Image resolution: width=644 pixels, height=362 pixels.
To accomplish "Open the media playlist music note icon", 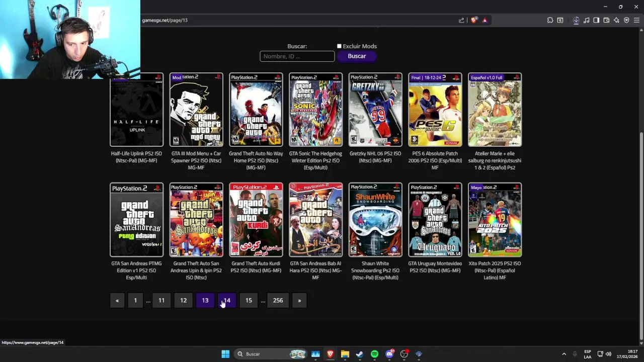I will click(x=586, y=20).
